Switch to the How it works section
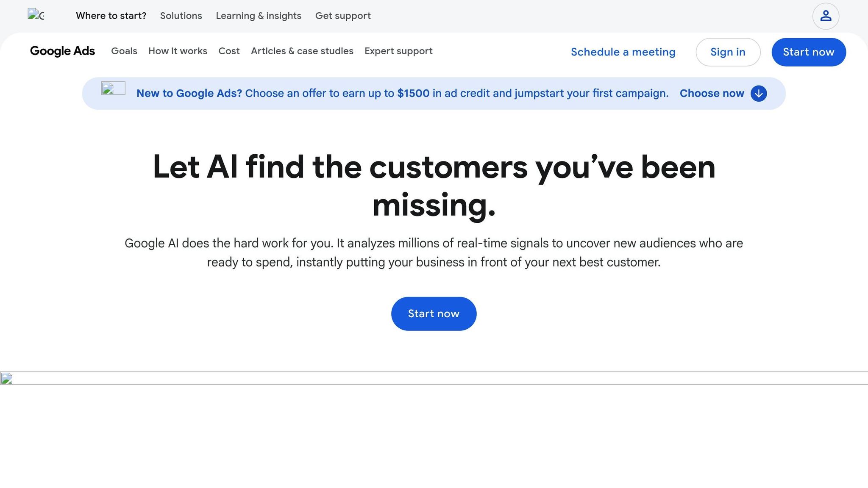This screenshot has width=868, height=488. [x=178, y=51]
